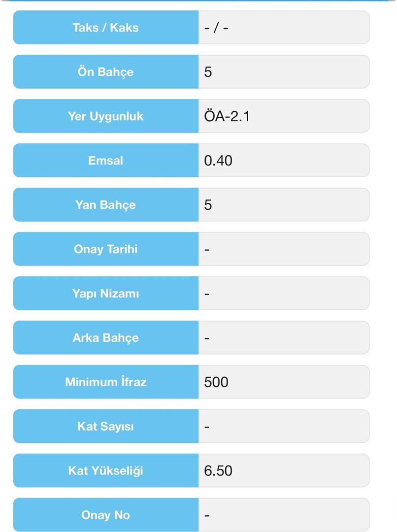Viewport: 397px width, 532px height.
Task: Click the Onay Tarihi label
Action: click(105, 249)
